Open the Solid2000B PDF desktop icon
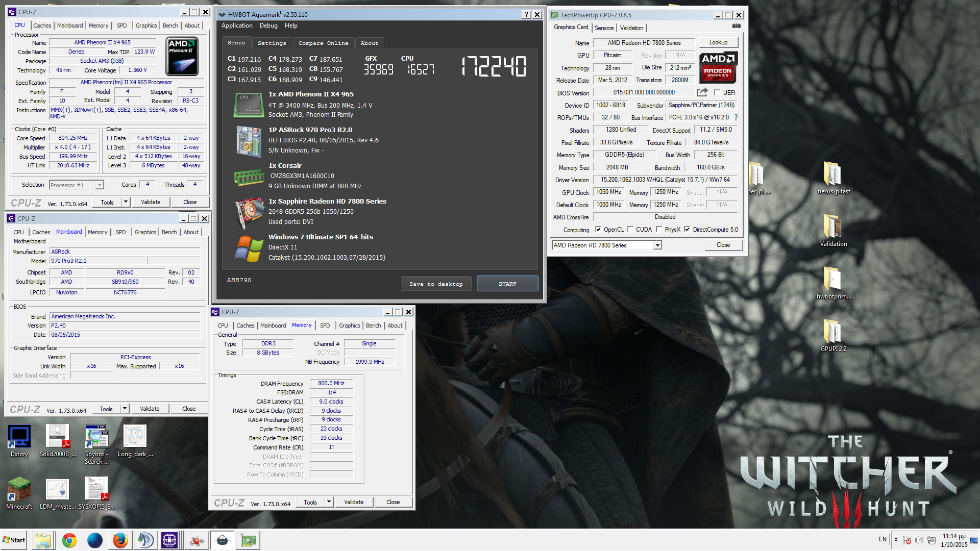The width and height of the screenshot is (980, 551). pos(58,441)
